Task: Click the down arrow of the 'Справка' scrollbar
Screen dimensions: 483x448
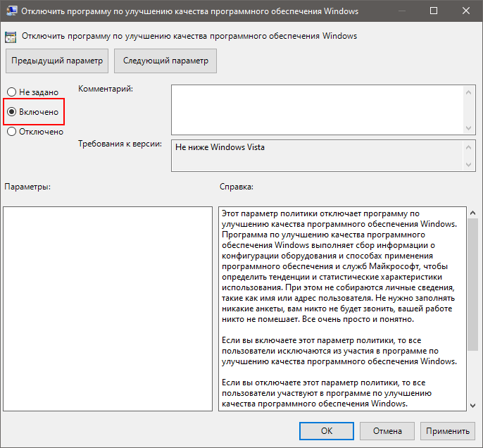Action: (471, 404)
